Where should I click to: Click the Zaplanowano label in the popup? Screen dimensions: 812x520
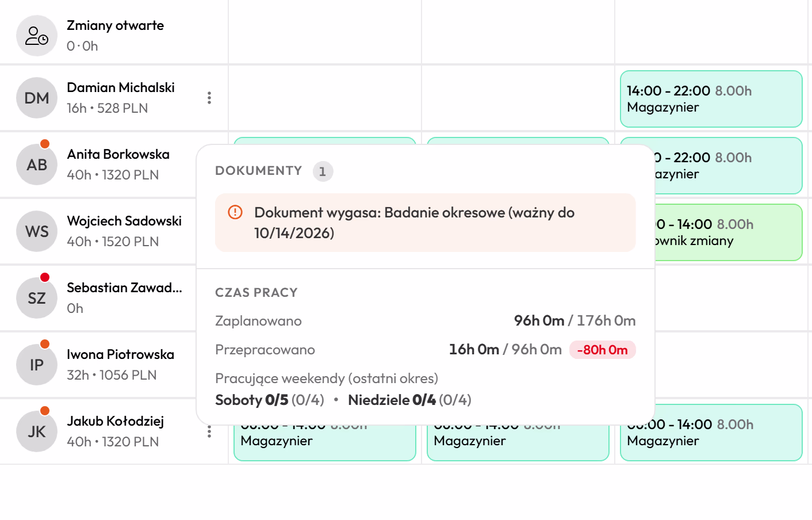(258, 321)
